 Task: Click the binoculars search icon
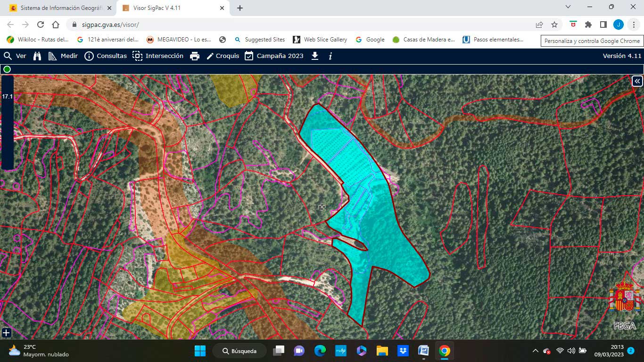37,56
